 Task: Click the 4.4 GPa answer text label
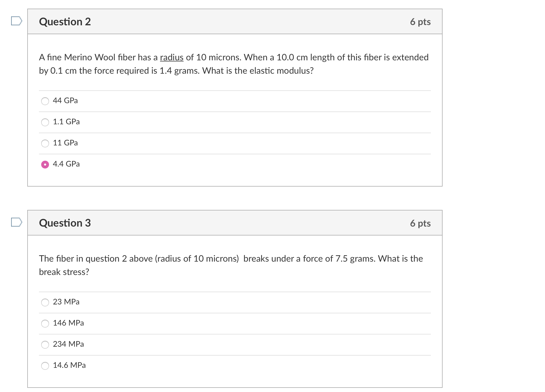point(66,164)
